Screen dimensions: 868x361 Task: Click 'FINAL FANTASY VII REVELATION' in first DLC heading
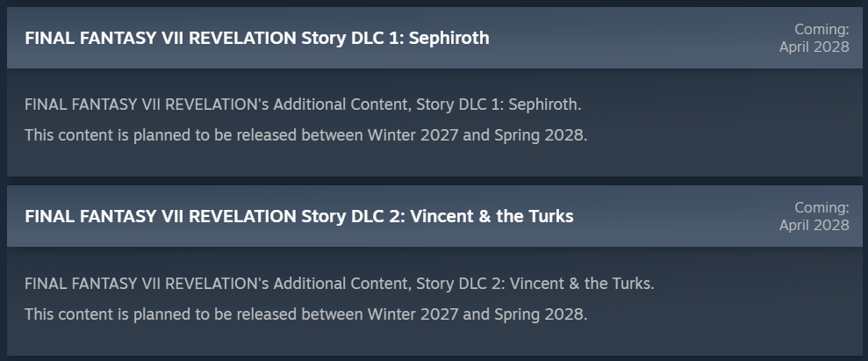click(161, 38)
